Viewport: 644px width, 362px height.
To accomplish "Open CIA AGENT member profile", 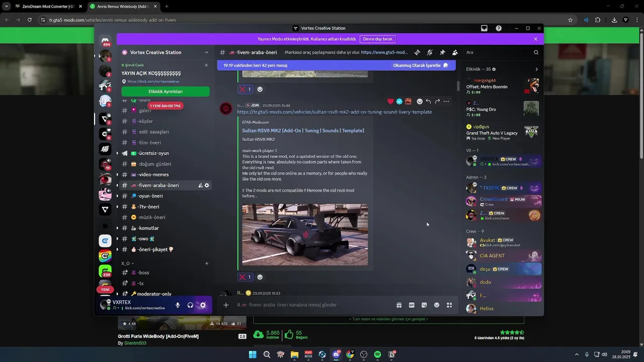I will (504, 256).
